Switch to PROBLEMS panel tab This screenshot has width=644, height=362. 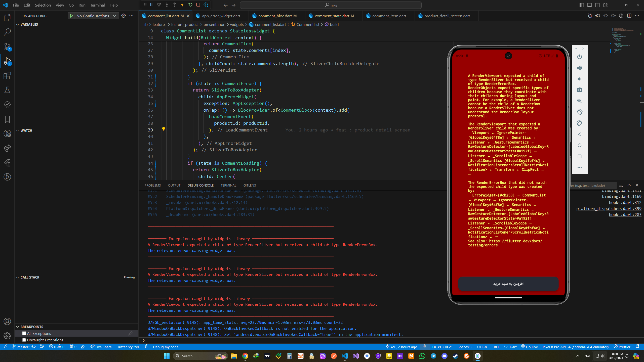click(153, 185)
